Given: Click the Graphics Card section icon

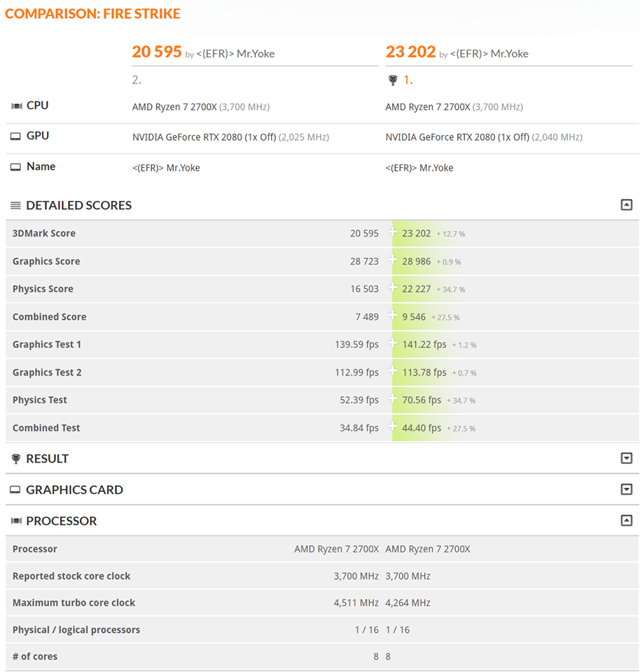Looking at the screenshot, I should tap(15, 489).
